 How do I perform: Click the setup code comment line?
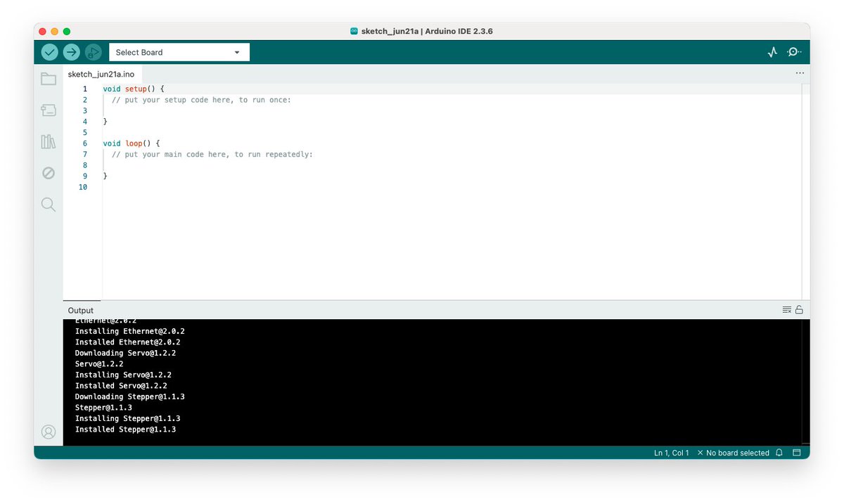click(x=201, y=100)
